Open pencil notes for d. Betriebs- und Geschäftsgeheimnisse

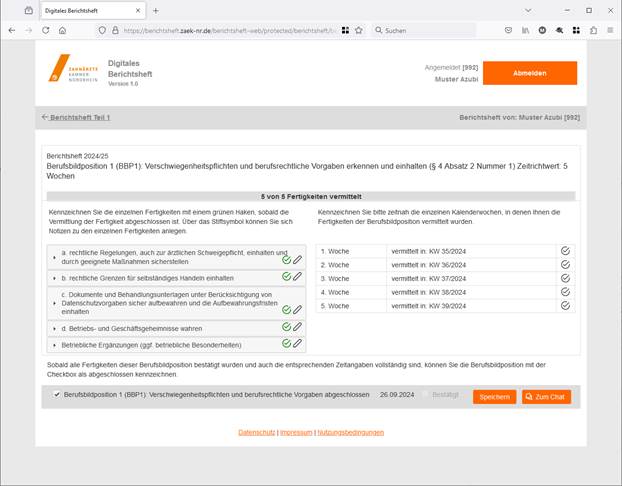(x=298, y=327)
